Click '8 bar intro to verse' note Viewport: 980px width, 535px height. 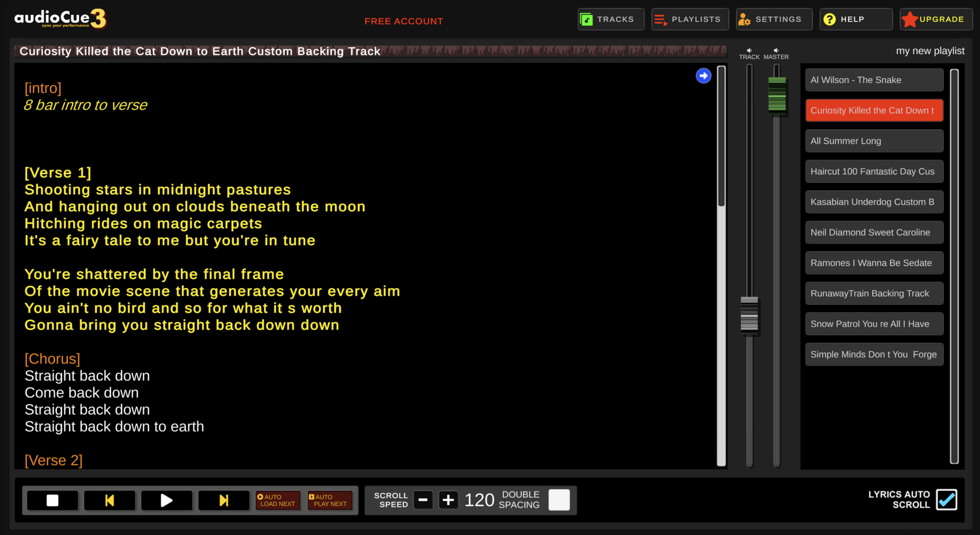[x=86, y=105]
